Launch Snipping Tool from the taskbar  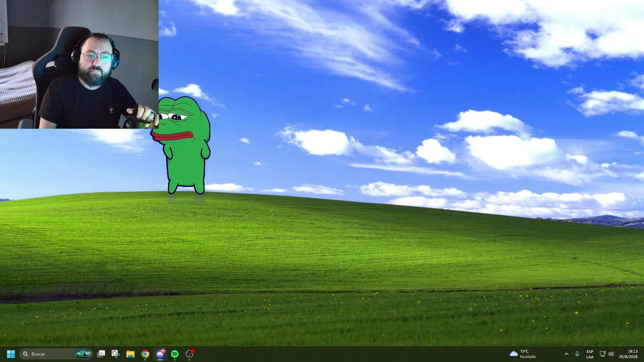pos(115,354)
